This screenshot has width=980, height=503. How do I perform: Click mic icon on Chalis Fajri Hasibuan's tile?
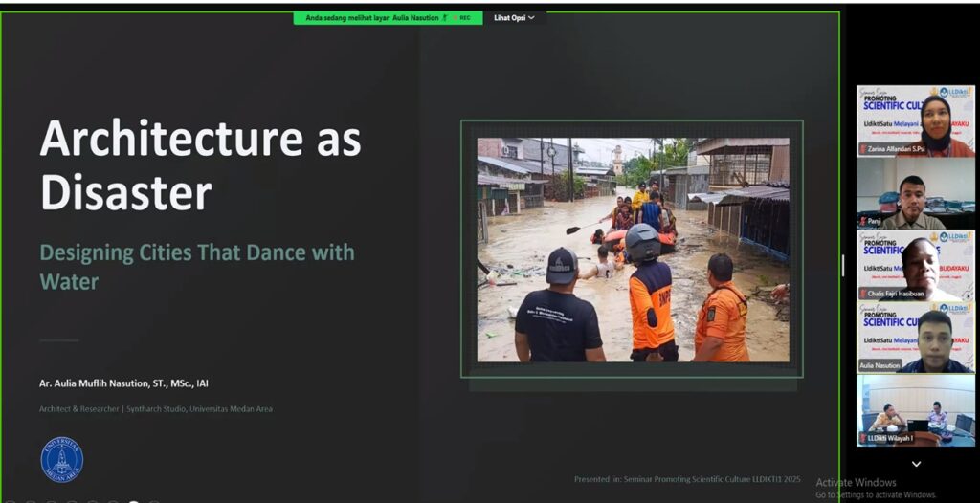pos(862,293)
